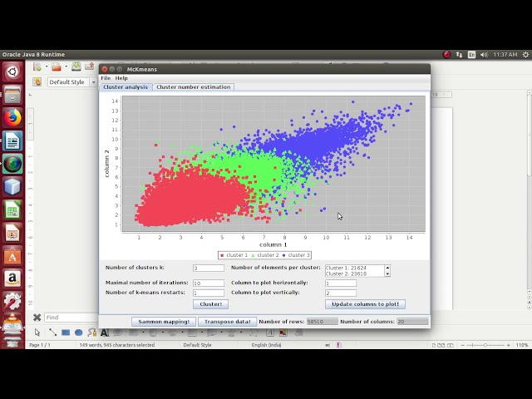This screenshot has height=399, width=532.
Task: Switch to the Cluster number estimation tab
Action: coord(194,86)
